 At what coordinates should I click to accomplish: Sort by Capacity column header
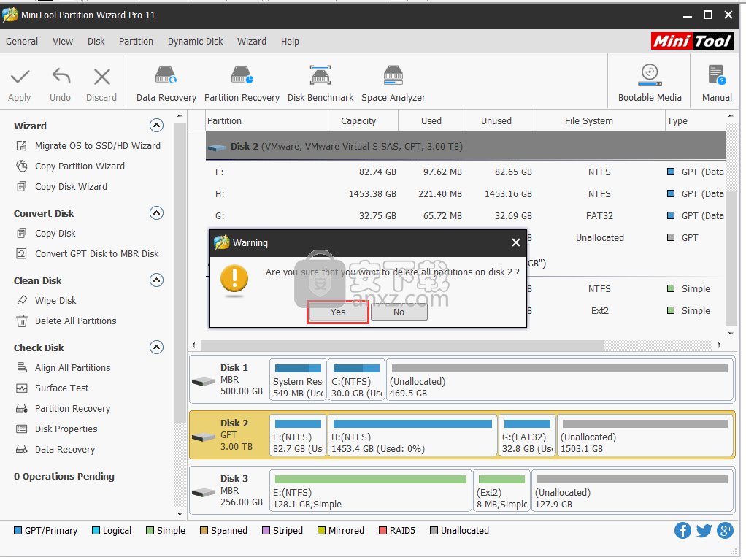click(363, 121)
